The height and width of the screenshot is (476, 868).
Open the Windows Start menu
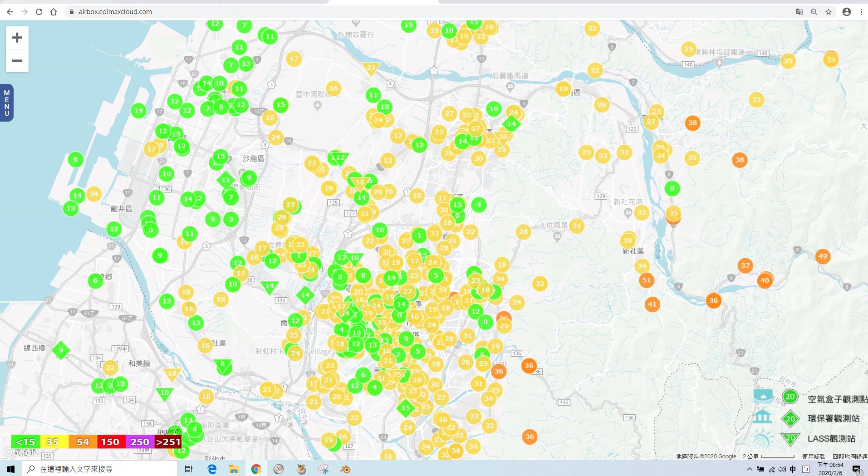click(11, 469)
